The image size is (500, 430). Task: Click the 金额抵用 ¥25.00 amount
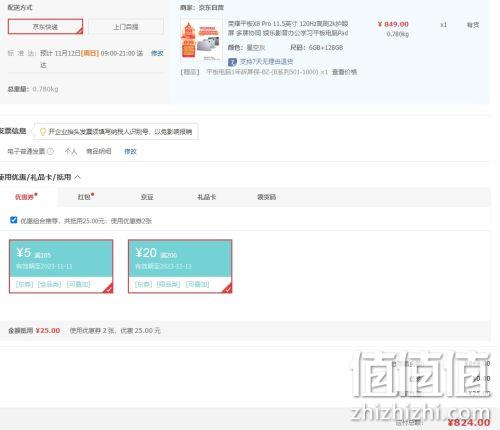[x=48, y=331]
